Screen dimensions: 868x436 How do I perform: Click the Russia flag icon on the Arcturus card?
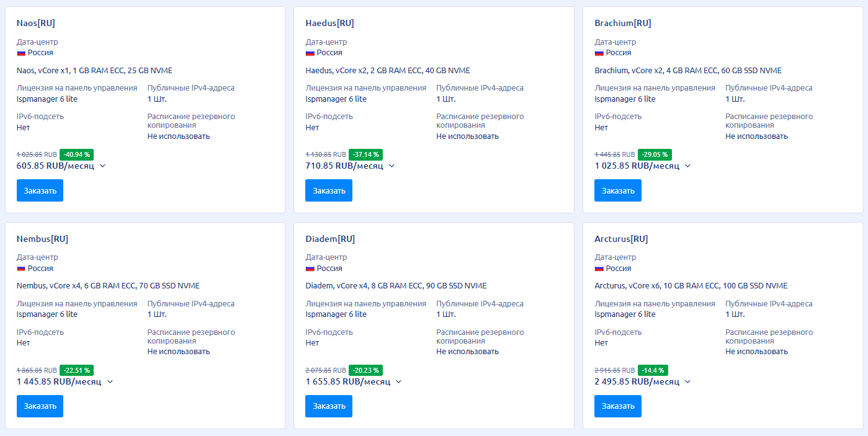click(x=599, y=268)
